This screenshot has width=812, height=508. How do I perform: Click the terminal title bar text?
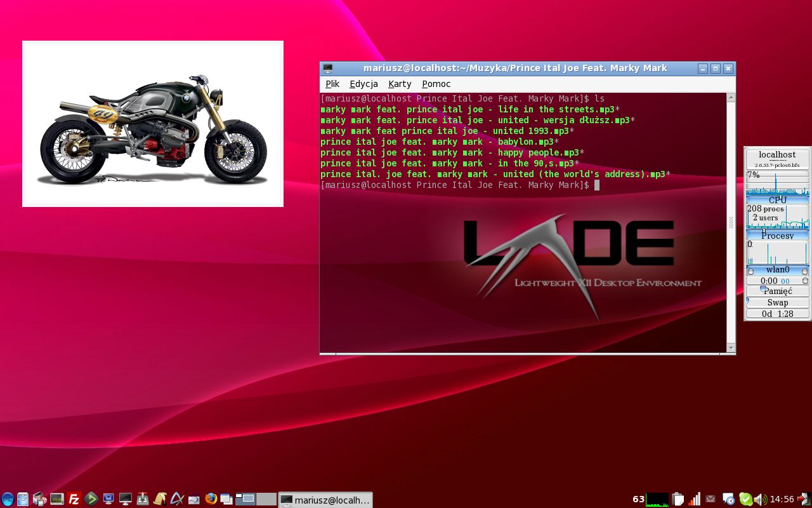click(515, 69)
